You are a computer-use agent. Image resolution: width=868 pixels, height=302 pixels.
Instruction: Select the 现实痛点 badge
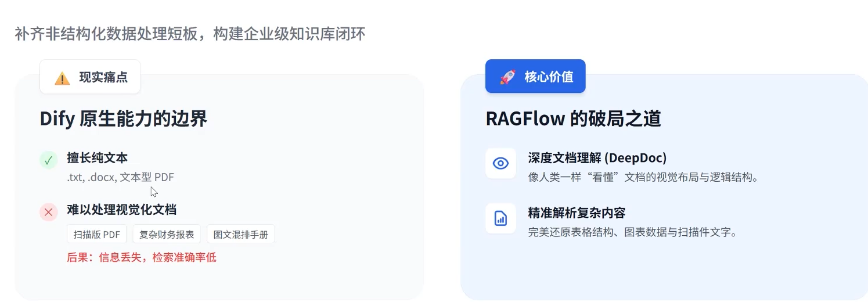pyautogui.click(x=90, y=77)
